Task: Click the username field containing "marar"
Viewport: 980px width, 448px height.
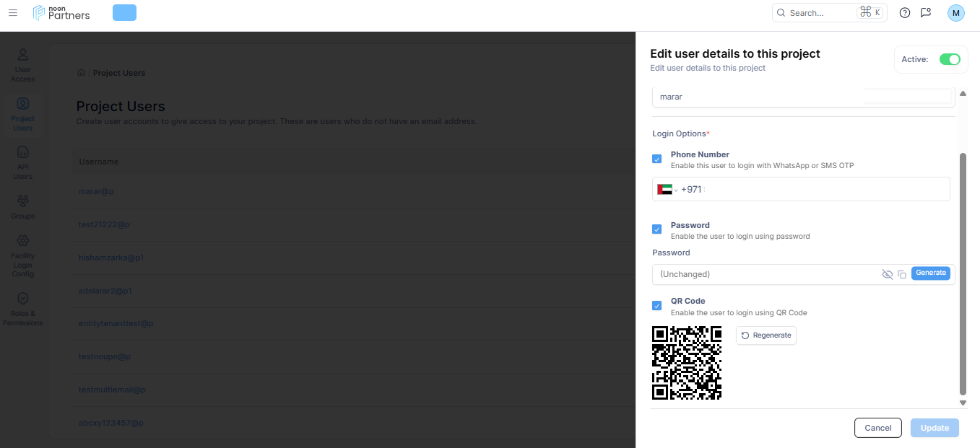Action: point(804,97)
